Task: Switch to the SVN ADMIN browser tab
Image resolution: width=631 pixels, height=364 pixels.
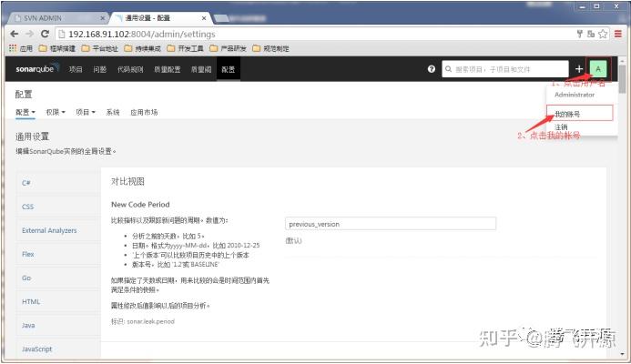Action: click(56, 18)
